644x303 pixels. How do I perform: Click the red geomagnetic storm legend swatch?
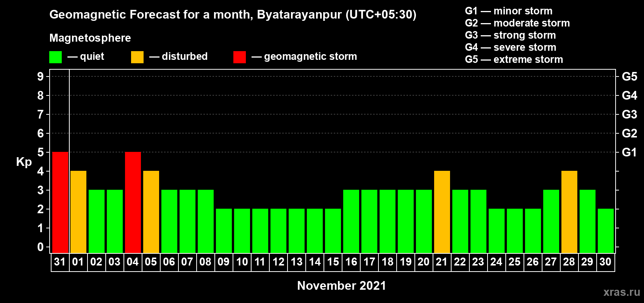(239, 57)
